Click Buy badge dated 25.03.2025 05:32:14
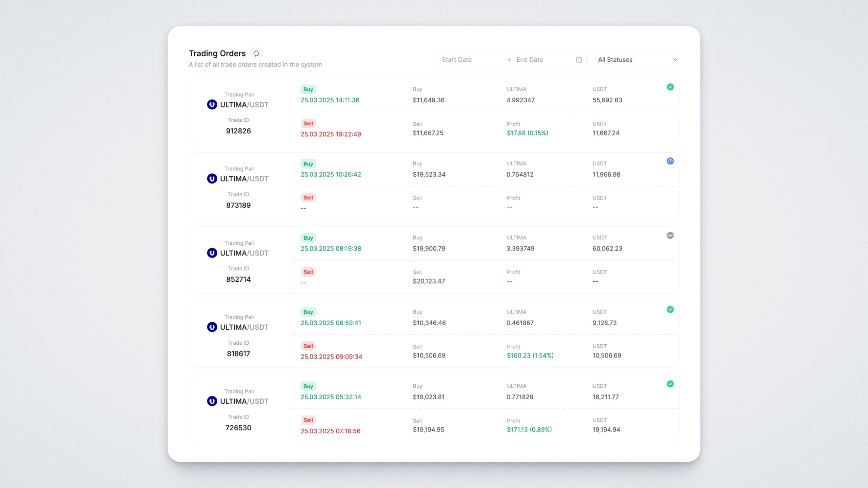868x488 pixels. click(x=308, y=386)
